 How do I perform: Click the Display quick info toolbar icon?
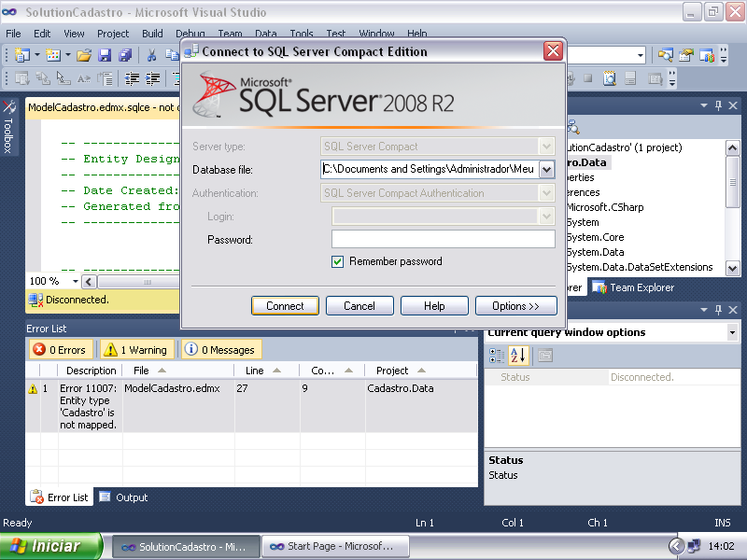point(63,78)
